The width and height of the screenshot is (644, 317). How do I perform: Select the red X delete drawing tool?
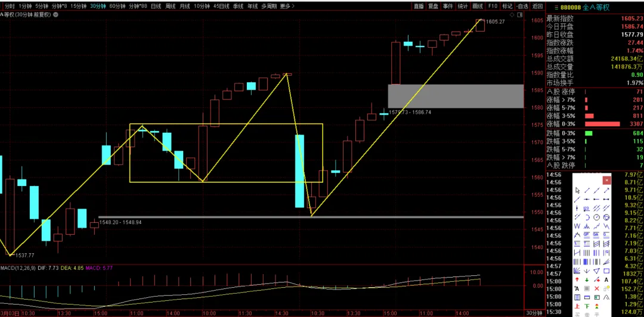[x=596, y=288]
